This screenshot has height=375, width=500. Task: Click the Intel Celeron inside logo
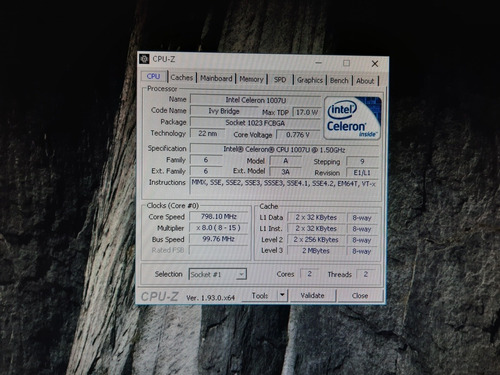tap(352, 118)
